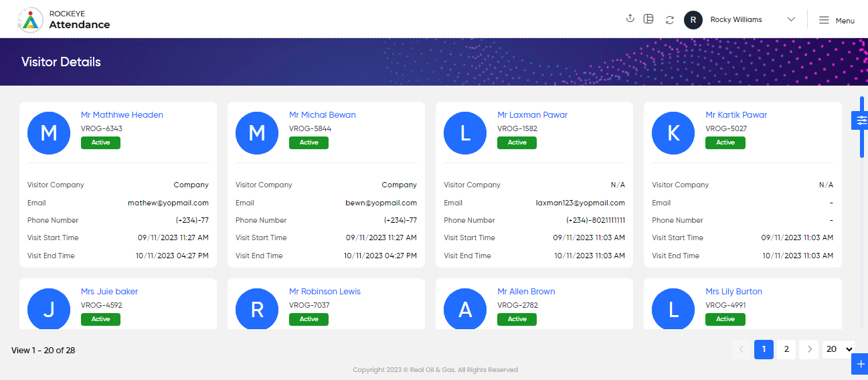Open Mr Mathhwe Headen visitor profile
Image resolution: width=868 pixels, height=380 pixels.
[122, 114]
